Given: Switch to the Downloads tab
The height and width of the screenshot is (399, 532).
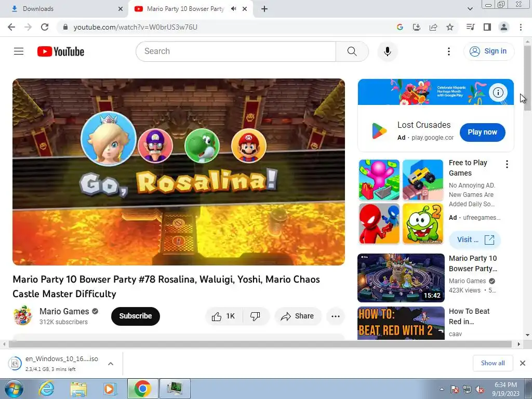Looking at the screenshot, I should 64,9.
